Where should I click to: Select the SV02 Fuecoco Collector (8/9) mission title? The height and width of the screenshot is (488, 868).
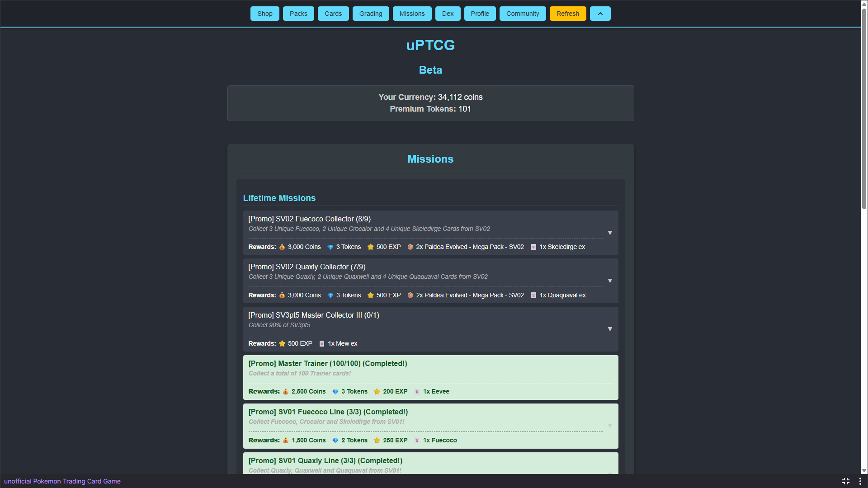pos(310,219)
